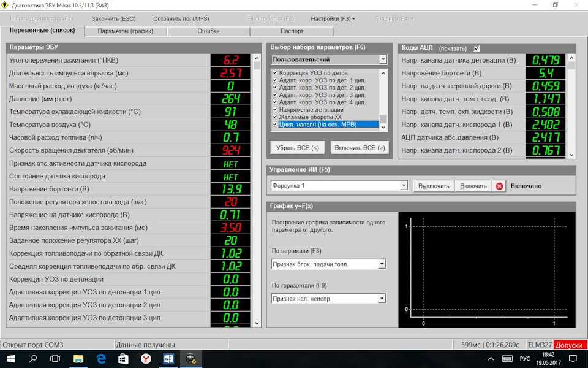This screenshot has width=588, height=368.
Task: Open File Explorer from taskbar
Action: tap(78, 359)
